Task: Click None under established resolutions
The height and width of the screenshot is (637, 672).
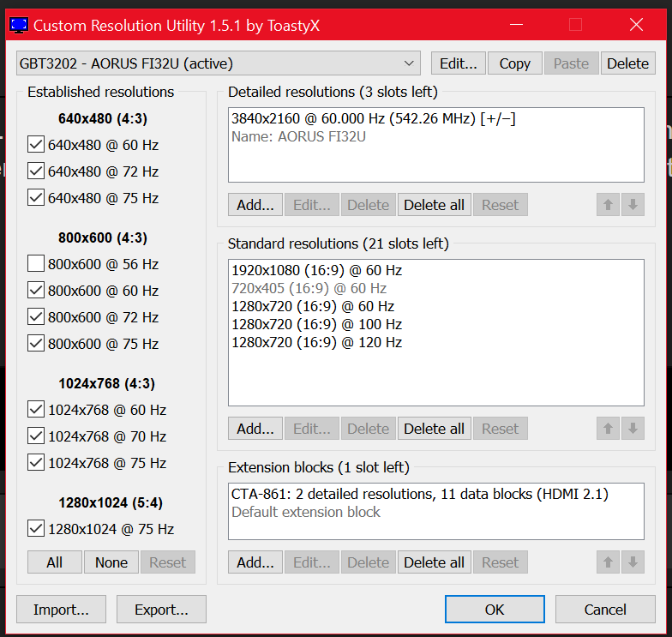Action: click(111, 562)
